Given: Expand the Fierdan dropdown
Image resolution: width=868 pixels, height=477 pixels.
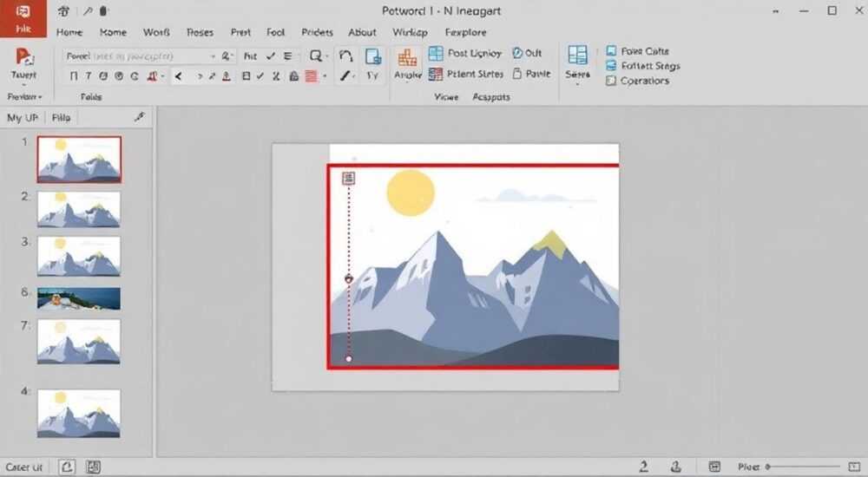Looking at the screenshot, I should coord(24,97).
